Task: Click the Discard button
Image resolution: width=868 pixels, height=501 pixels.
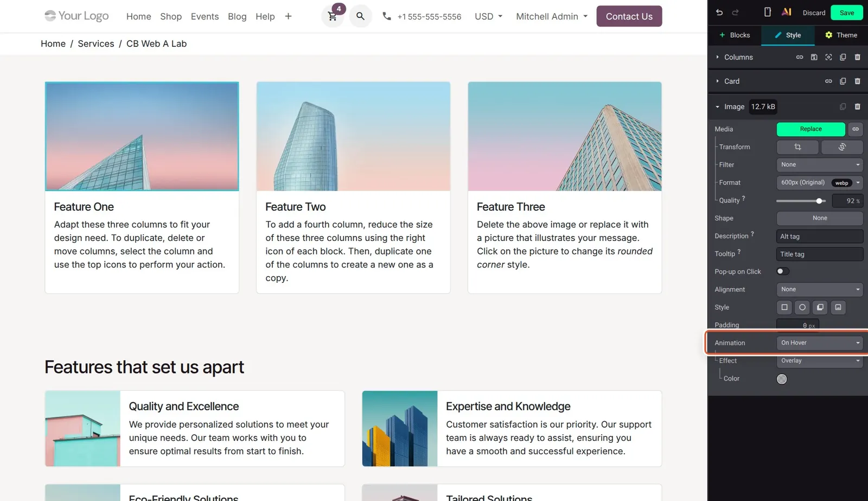Action: (814, 12)
